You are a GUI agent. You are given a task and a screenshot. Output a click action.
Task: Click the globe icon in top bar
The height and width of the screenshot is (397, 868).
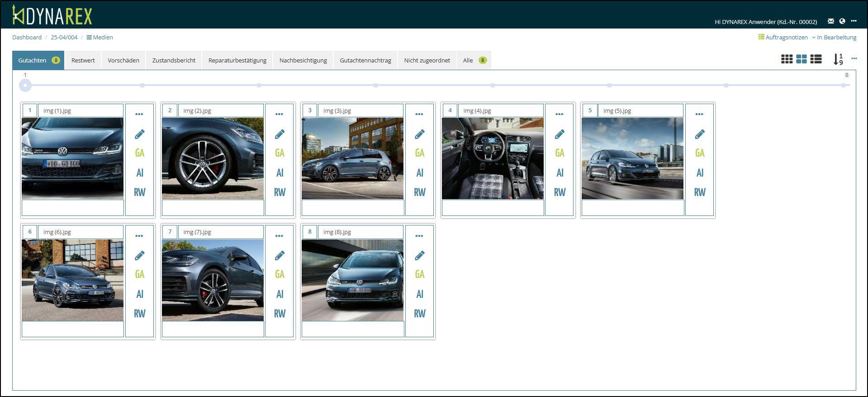(842, 21)
